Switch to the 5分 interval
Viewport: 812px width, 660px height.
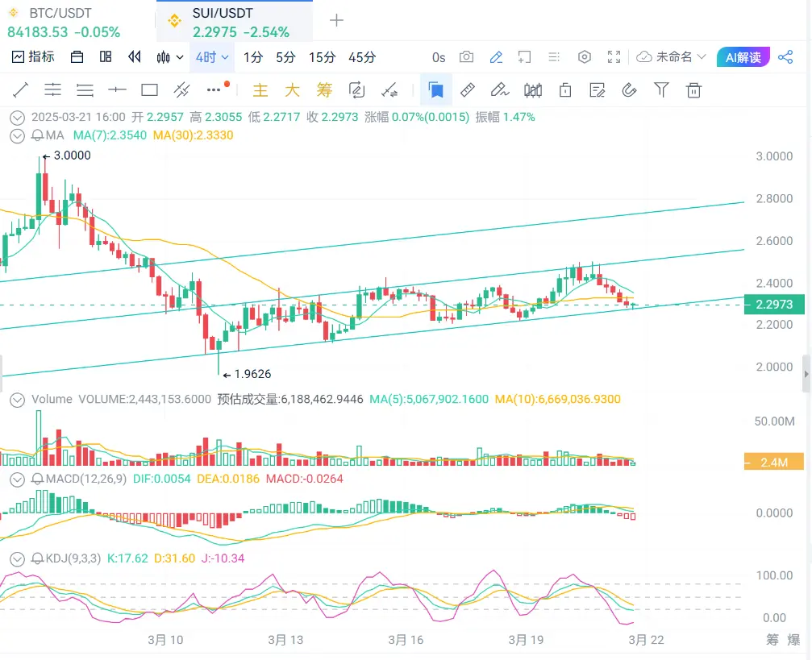pyautogui.click(x=285, y=57)
